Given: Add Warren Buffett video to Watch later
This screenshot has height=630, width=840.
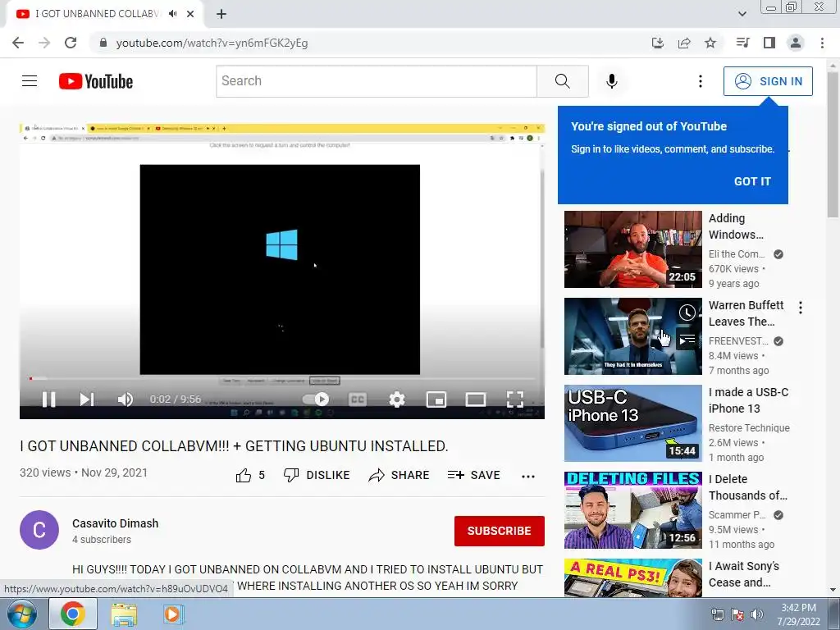Looking at the screenshot, I should coord(687,313).
